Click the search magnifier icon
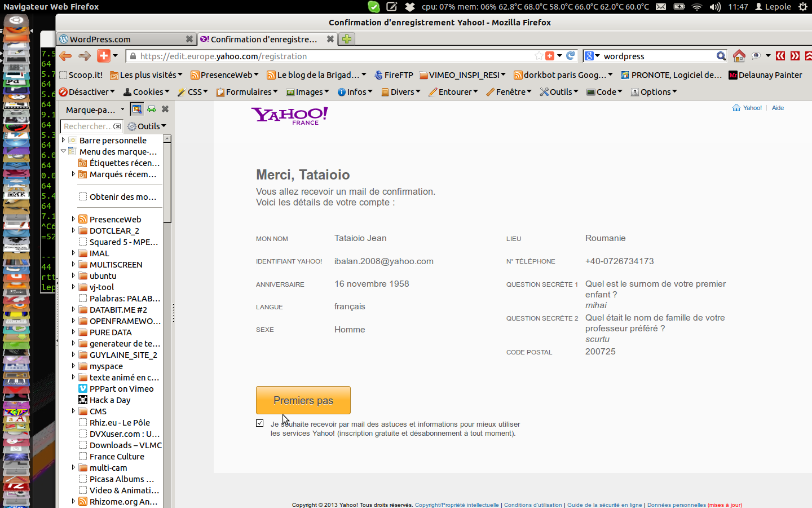This screenshot has width=812, height=508. 721,56
